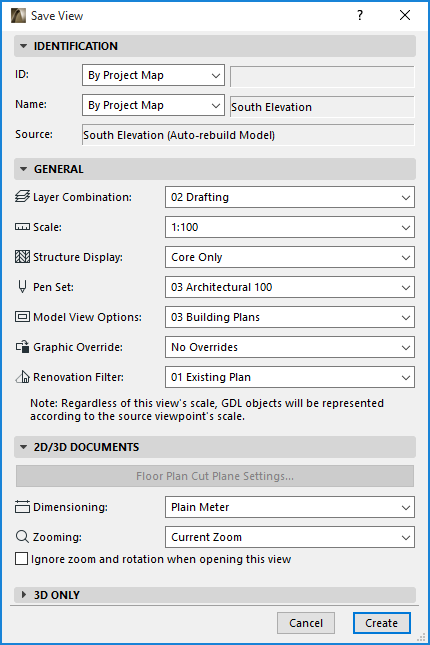Open Model View Options dropdown 03 Building Plans
This screenshot has height=645, width=430.
(x=290, y=317)
